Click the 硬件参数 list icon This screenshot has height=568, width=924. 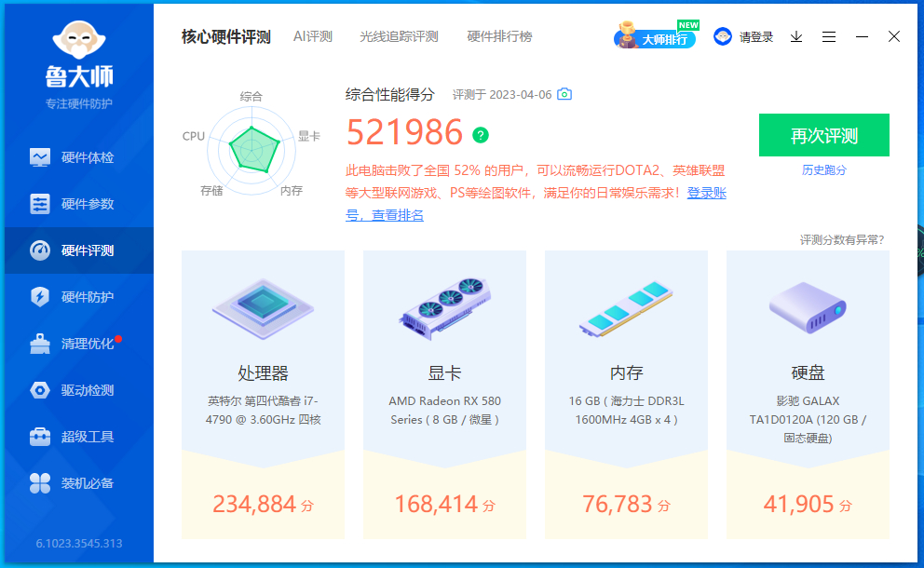(x=40, y=204)
